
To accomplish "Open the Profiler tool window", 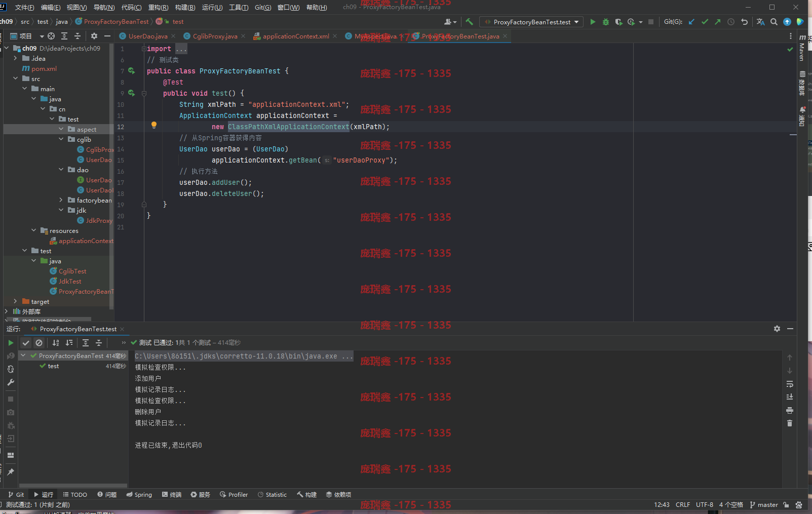I will tap(234, 495).
